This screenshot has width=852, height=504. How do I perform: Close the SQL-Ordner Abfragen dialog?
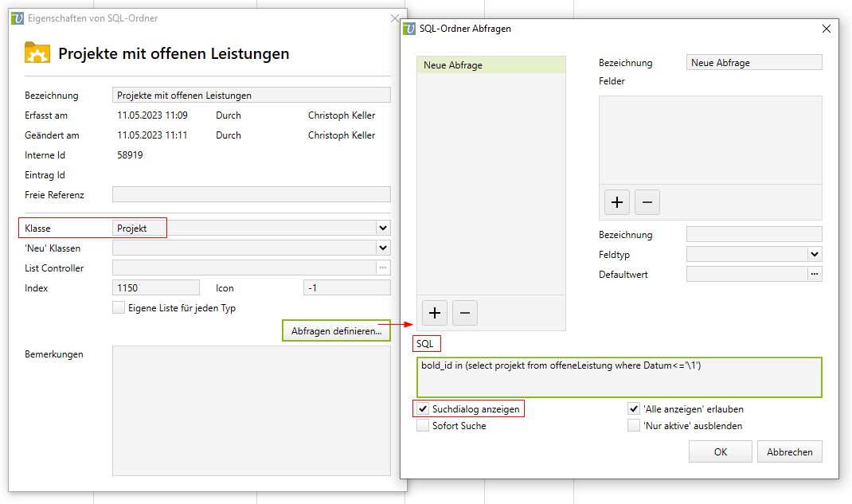[825, 29]
